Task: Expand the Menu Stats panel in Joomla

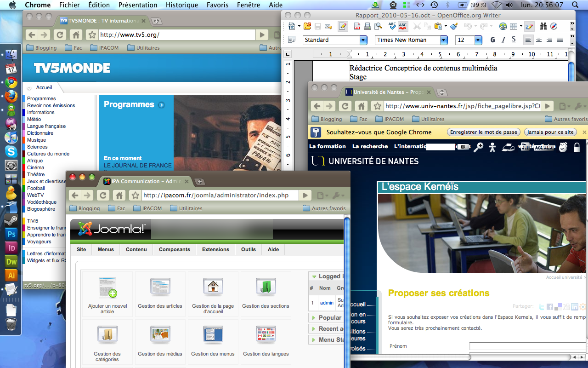Action: coord(326,339)
